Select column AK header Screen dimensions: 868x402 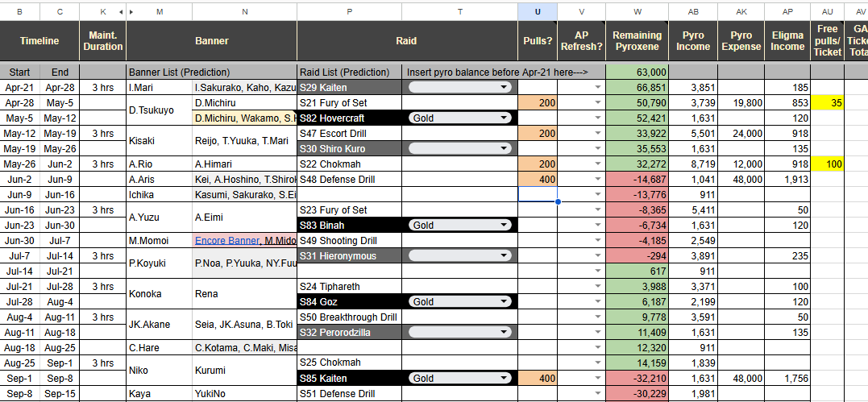pyautogui.click(x=741, y=11)
